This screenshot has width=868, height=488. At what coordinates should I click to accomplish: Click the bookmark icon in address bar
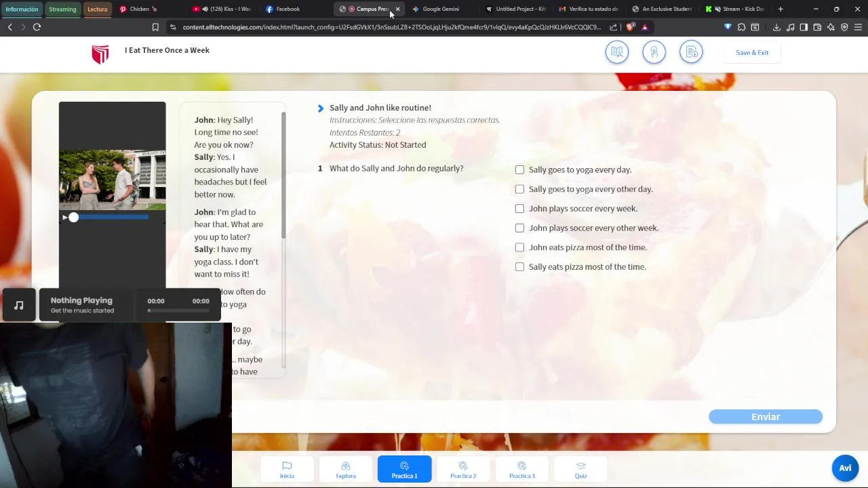[155, 27]
